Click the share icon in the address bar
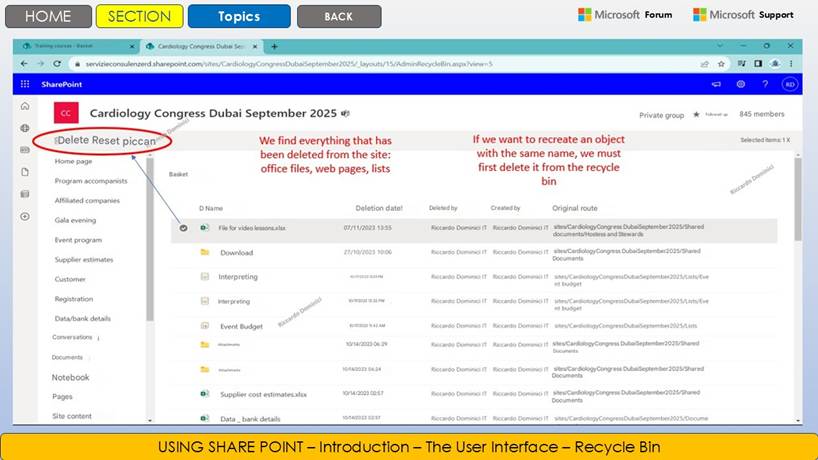Screen dimensions: 818x460 tap(705, 64)
